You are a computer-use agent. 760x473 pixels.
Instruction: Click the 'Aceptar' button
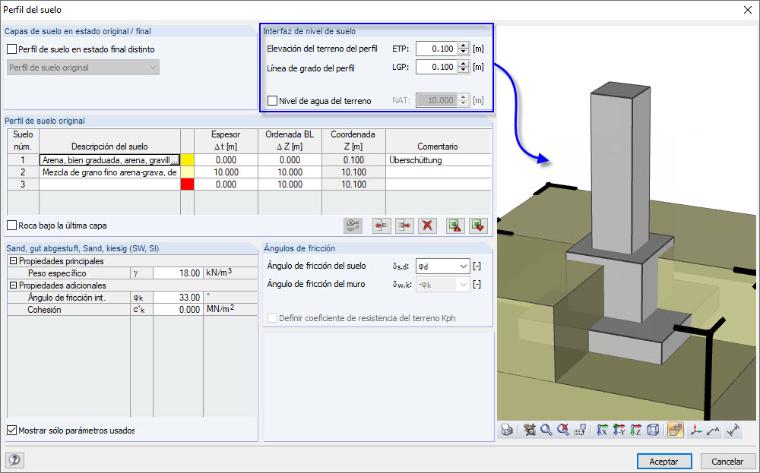tap(664, 461)
